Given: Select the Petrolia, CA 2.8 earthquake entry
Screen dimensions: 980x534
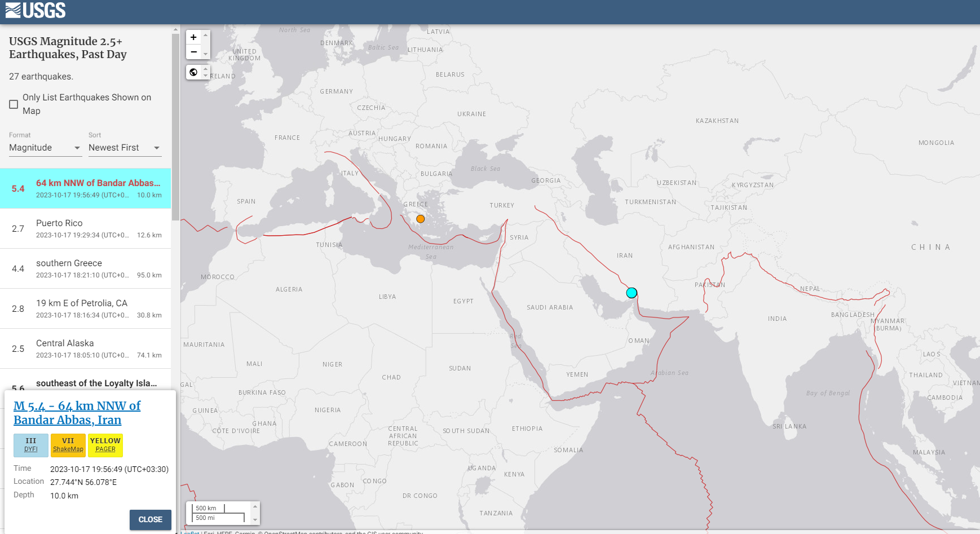Looking at the screenshot, I should coord(86,308).
